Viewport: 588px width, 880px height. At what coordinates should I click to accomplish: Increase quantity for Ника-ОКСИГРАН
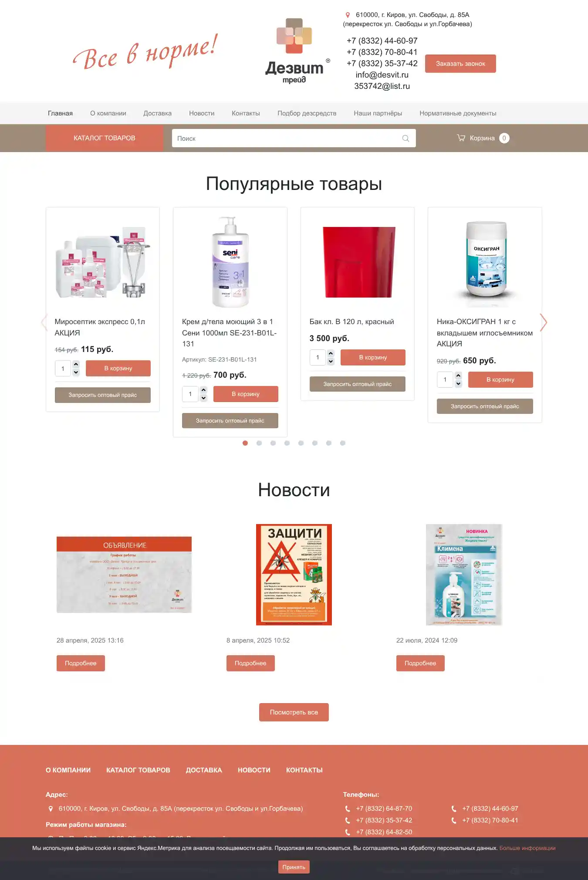[458, 376]
